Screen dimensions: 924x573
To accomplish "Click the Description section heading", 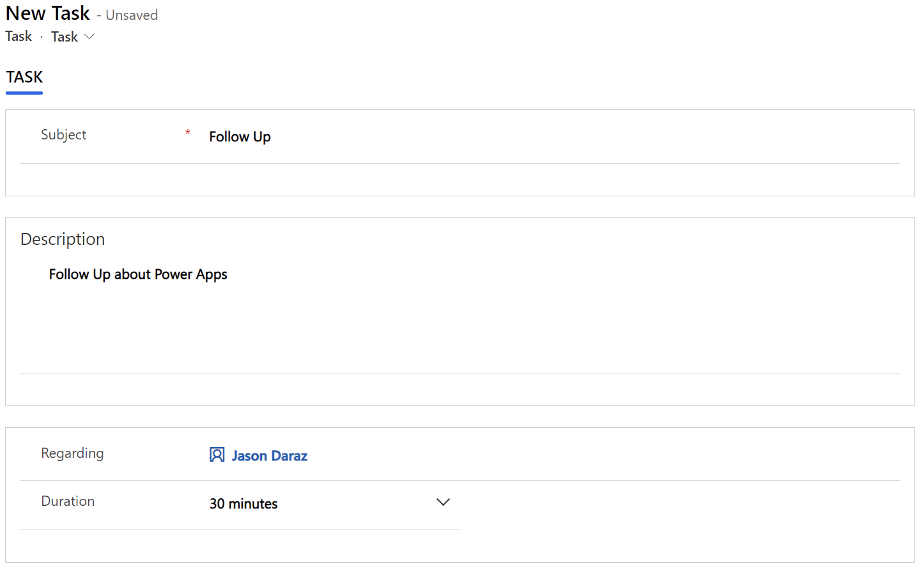I will [x=63, y=239].
